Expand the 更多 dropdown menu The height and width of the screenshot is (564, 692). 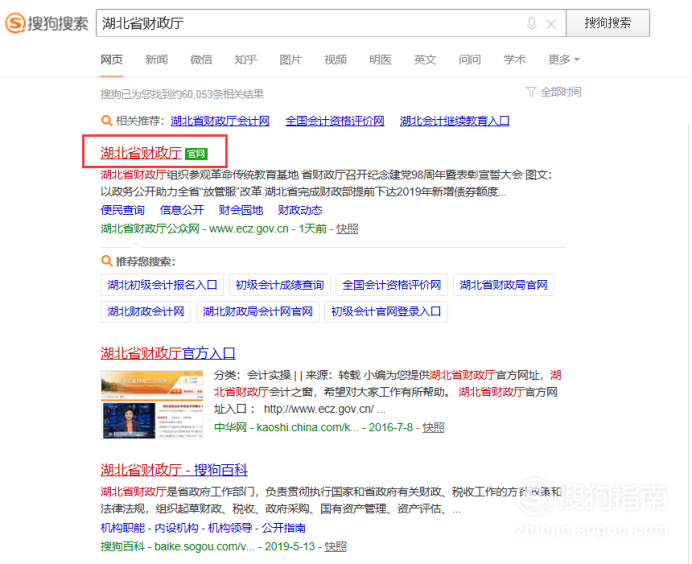[x=564, y=60]
